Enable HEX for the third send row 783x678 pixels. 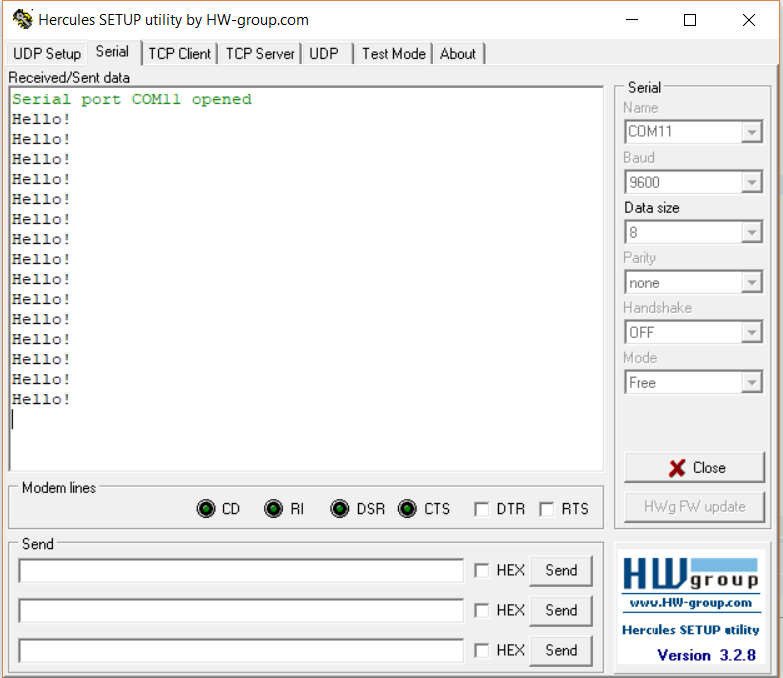pyautogui.click(x=482, y=651)
